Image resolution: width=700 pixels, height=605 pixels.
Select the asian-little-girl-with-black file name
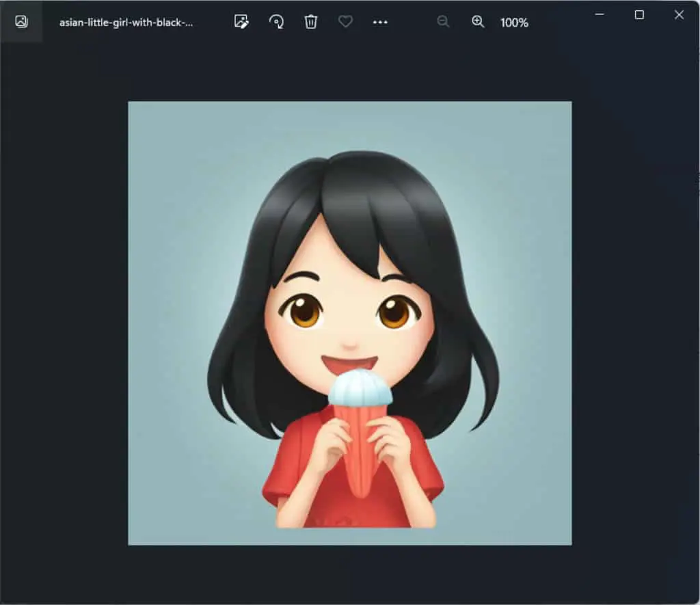coord(126,23)
